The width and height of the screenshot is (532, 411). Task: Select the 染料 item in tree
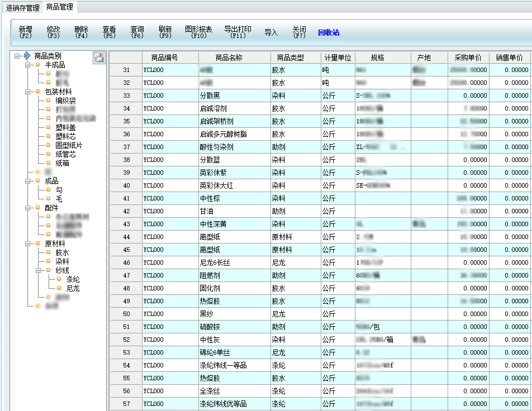coord(62,261)
